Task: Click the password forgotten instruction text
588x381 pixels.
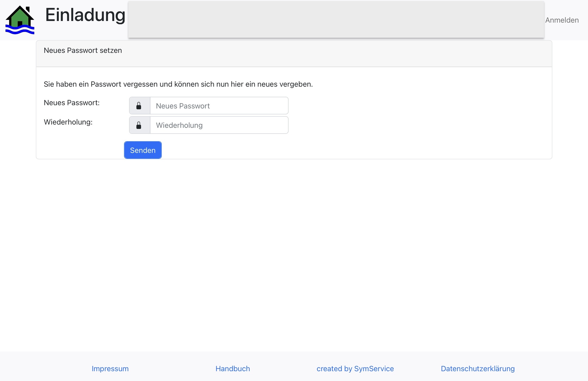Action: (x=178, y=84)
